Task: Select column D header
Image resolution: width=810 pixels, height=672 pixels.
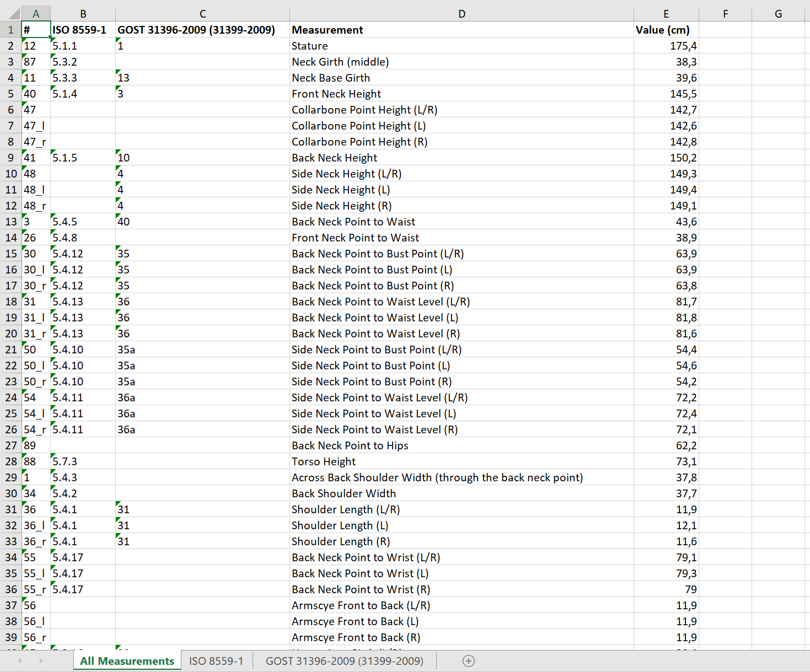Action: [462, 13]
